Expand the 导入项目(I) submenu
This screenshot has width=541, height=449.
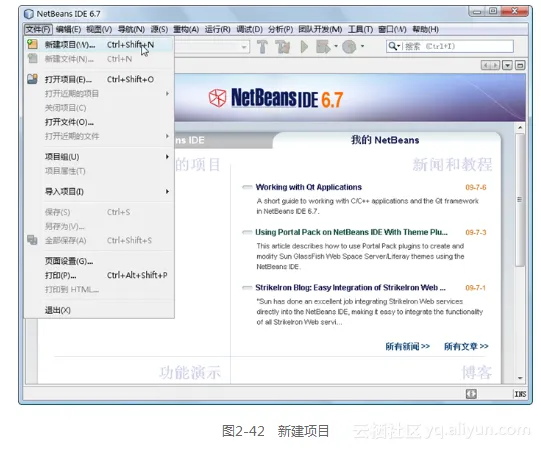tap(99, 192)
